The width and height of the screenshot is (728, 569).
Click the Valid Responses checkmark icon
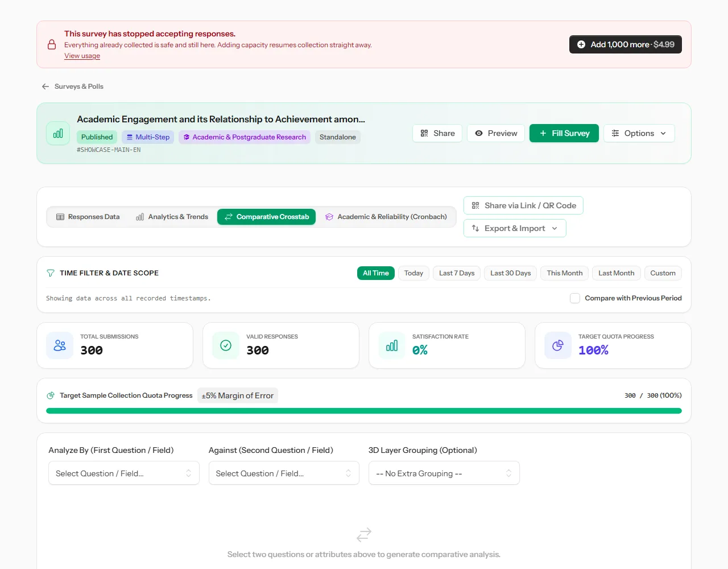(x=226, y=345)
